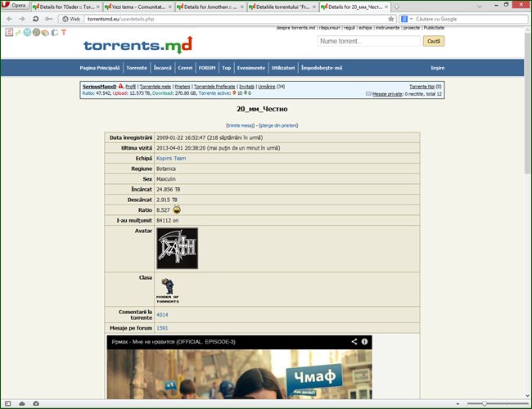Share the embedded video via share icon

[x=354, y=341]
